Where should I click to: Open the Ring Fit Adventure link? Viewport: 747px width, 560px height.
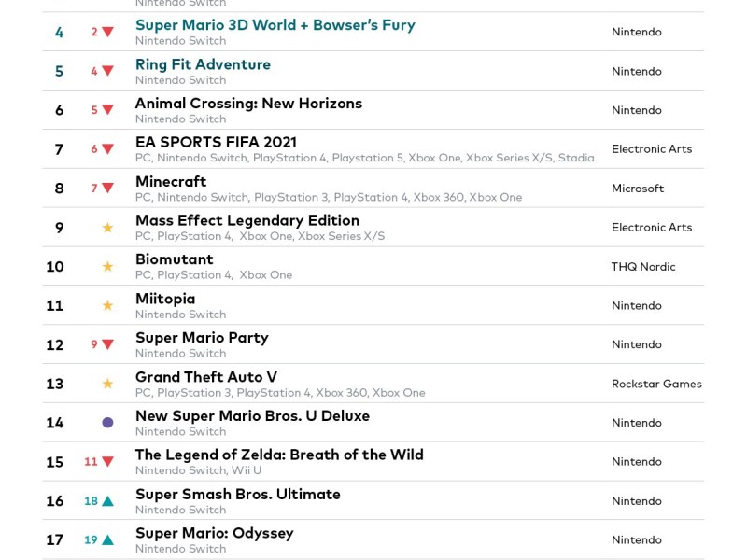[203, 64]
